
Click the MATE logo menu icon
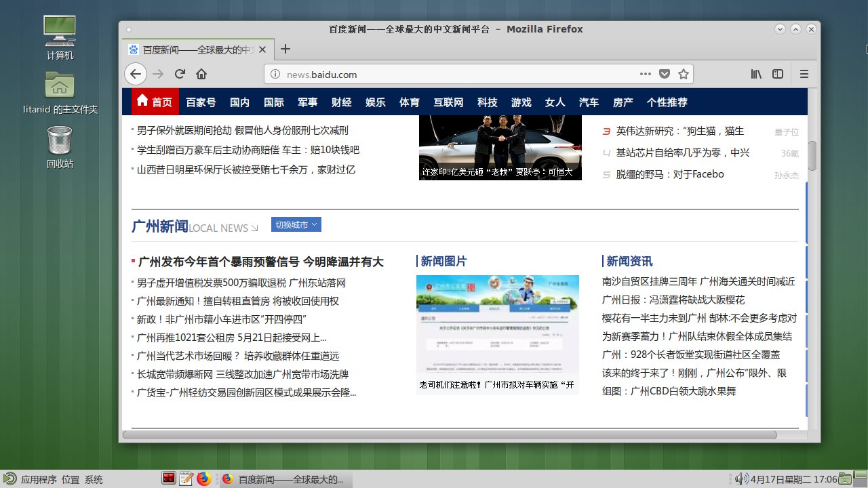tap(9, 479)
